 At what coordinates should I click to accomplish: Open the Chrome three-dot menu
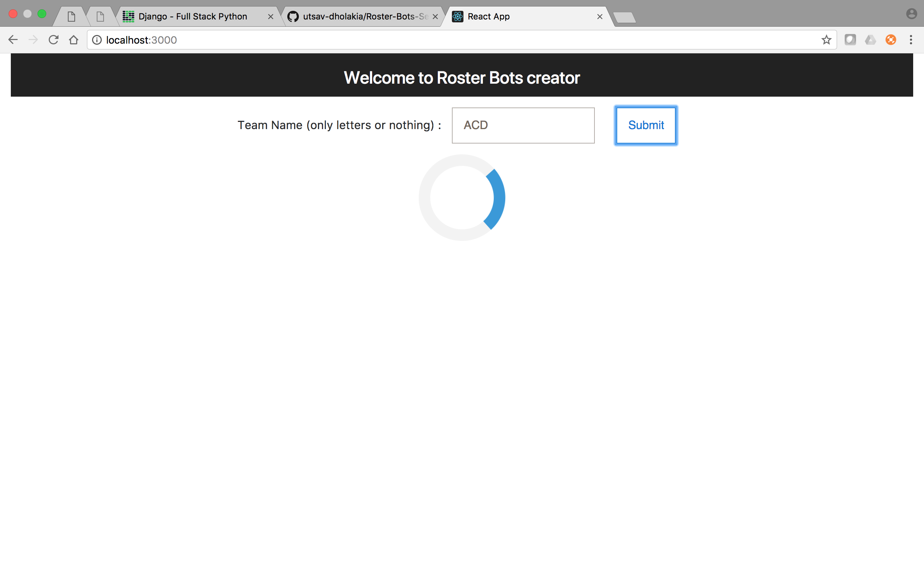pos(911,39)
